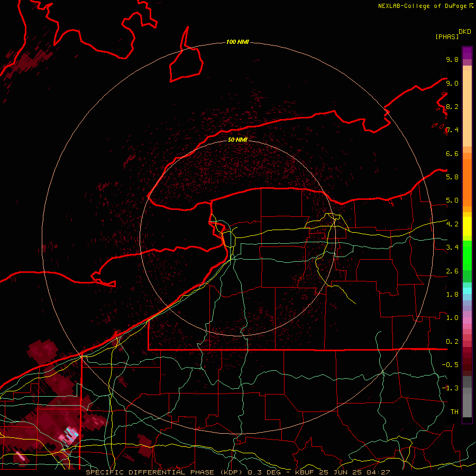Pick the bright orange segment of the color bar
Image resolution: width=476 pixels, height=476 pixels.
467,182
